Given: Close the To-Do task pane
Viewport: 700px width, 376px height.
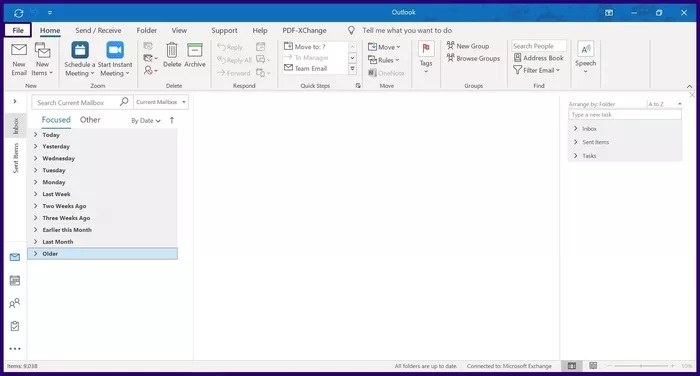Looking at the screenshot, I should pos(692,95).
